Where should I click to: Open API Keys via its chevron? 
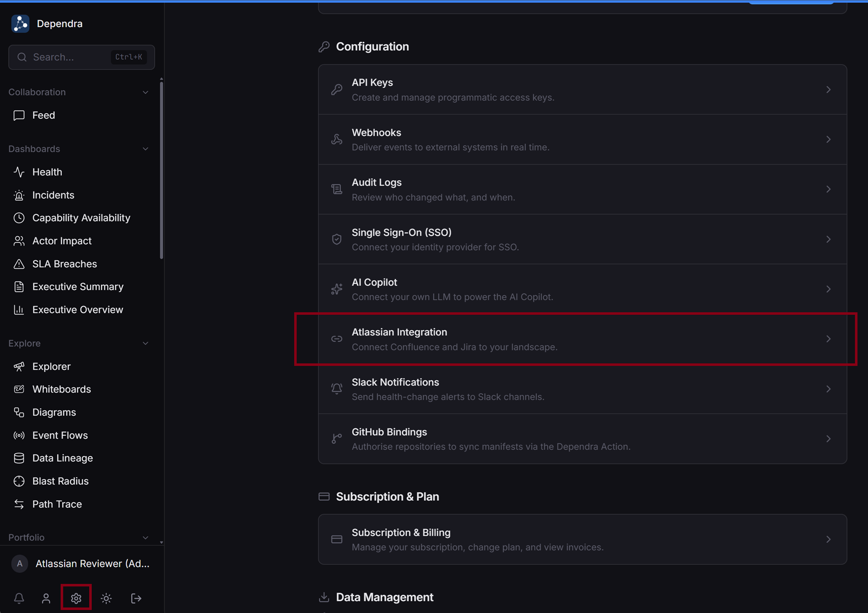point(828,89)
